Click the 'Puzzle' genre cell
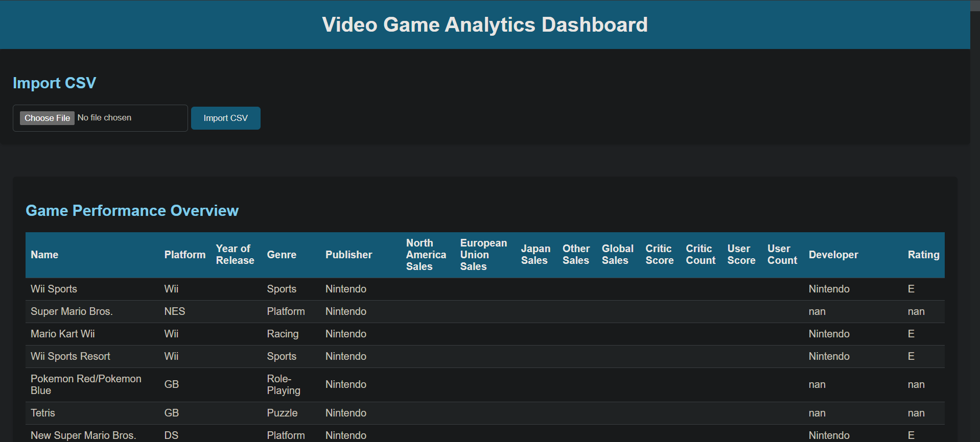This screenshot has height=442, width=980. point(282,413)
